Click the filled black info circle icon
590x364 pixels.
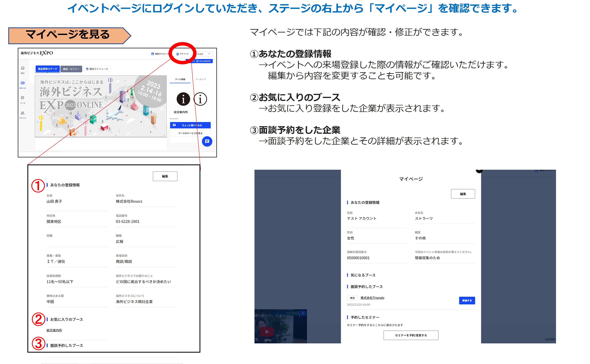coord(183,99)
